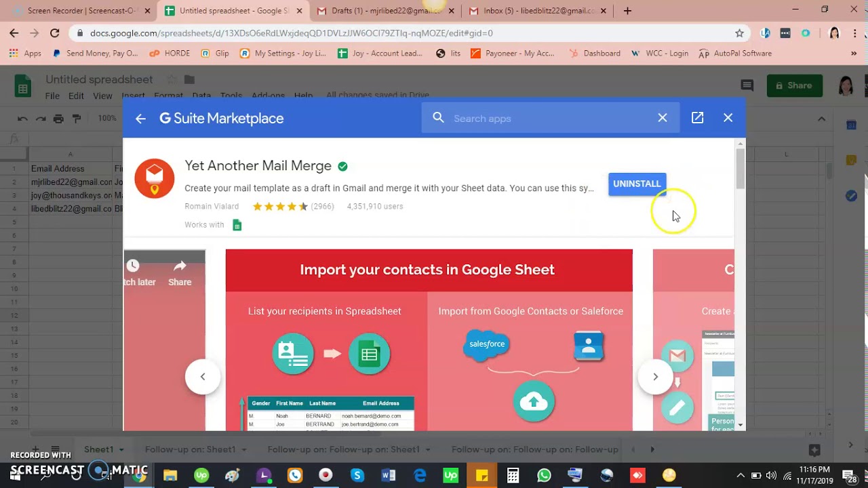Open Word from the taskbar
868x488 pixels.
pyautogui.click(x=389, y=476)
